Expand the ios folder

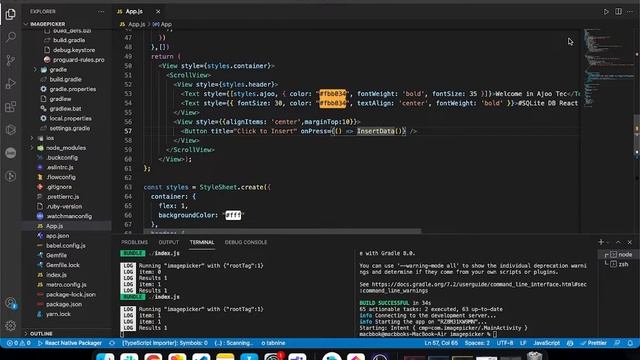[50, 138]
